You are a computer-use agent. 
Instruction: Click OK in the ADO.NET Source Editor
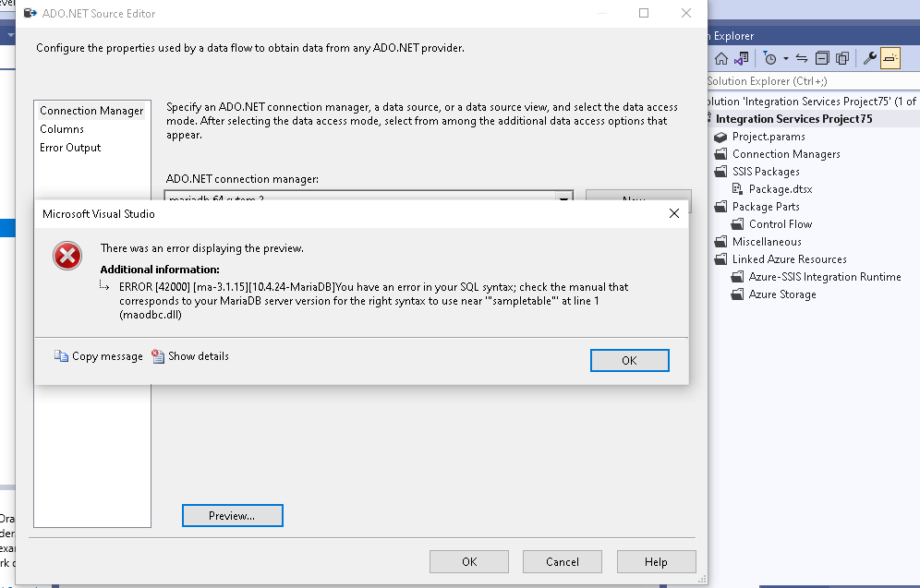pos(469,561)
